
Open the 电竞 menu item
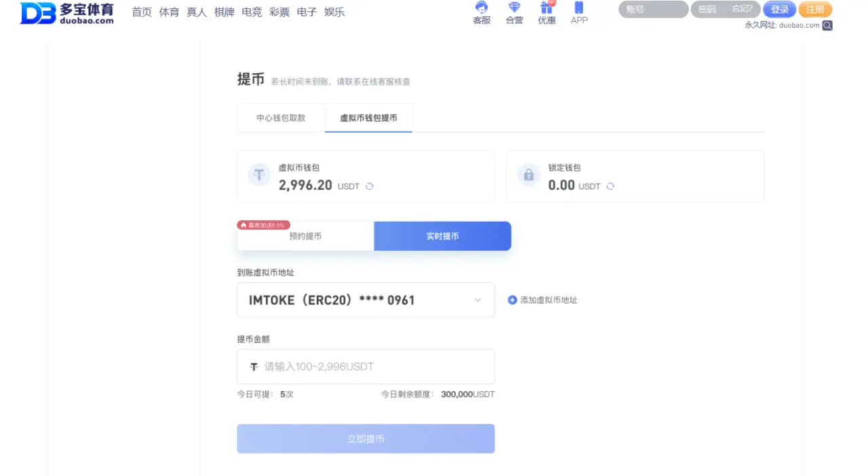coord(252,12)
